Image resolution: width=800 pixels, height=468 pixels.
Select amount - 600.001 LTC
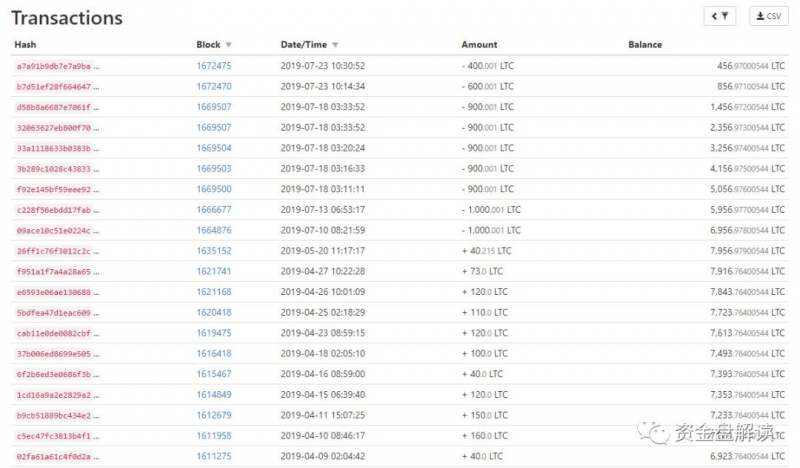click(x=487, y=86)
